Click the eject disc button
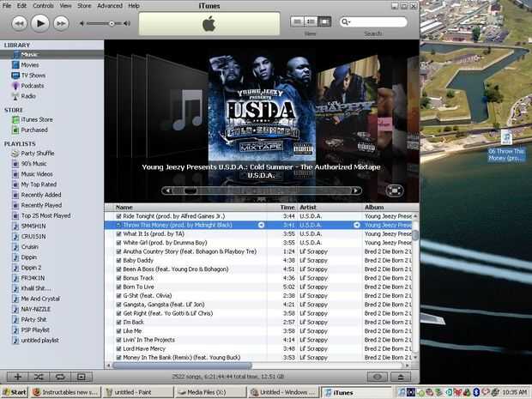Viewport: 532px width, 399px height. [401, 377]
